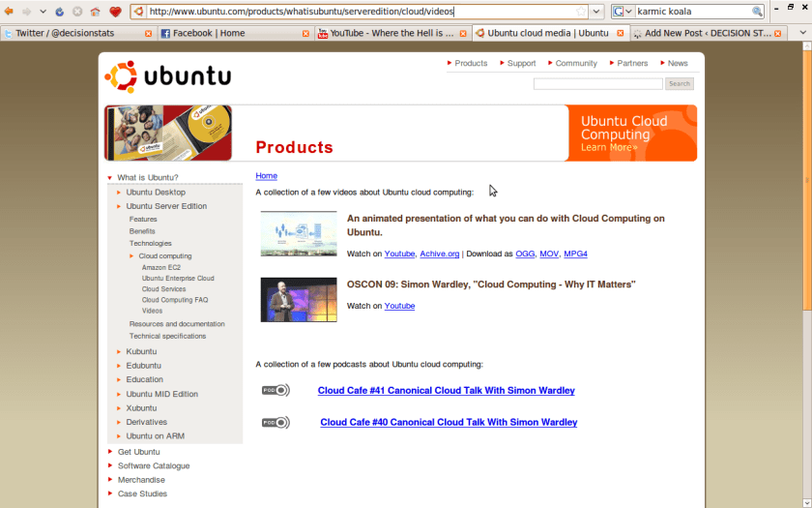
Task: Click the Ubuntu logo in page header
Action: coord(168,76)
